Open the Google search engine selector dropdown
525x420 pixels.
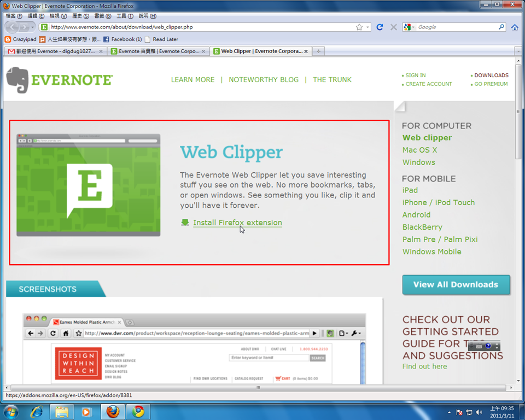(x=409, y=27)
